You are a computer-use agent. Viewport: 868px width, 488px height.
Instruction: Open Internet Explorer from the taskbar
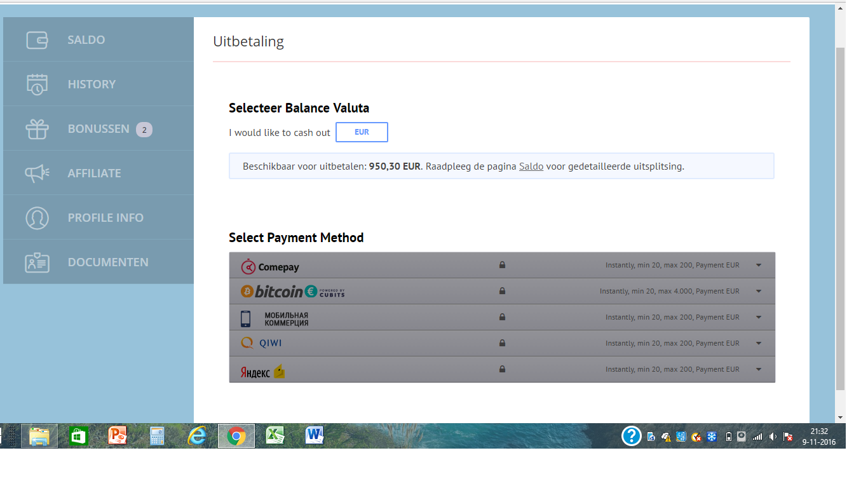click(x=197, y=436)
